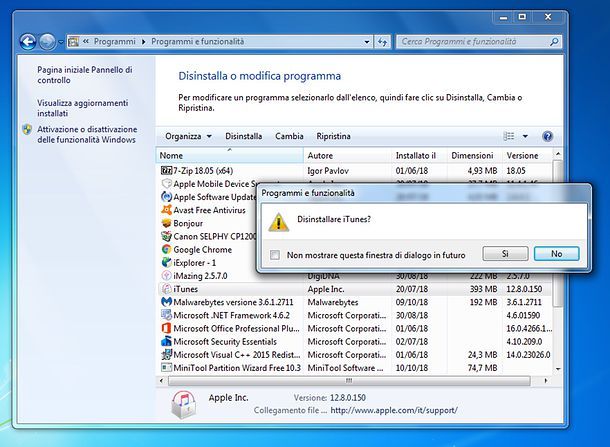Open the Organizza dropdown menu
The height and width of the screenshot is (447, 610).
(x=188, y=136)
